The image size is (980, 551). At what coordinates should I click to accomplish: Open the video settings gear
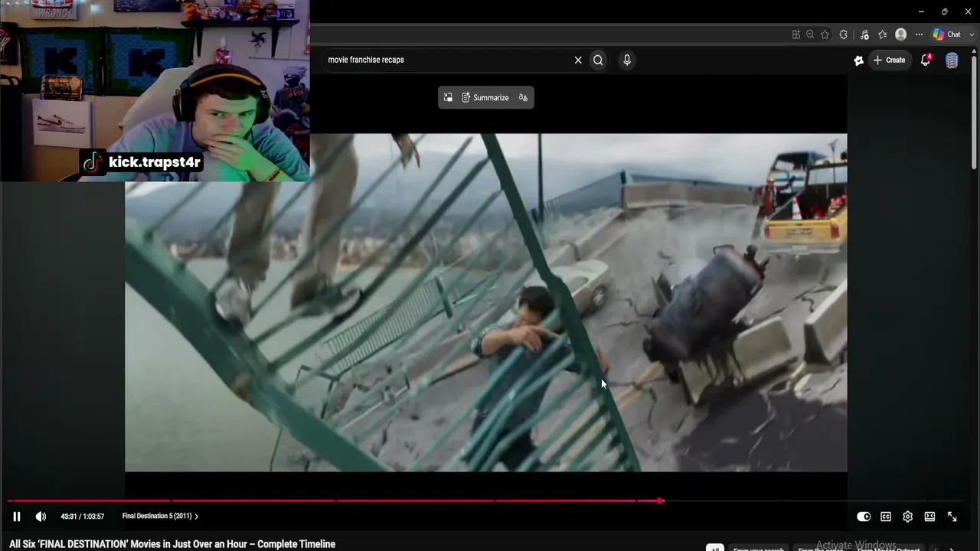coord(907,517)
